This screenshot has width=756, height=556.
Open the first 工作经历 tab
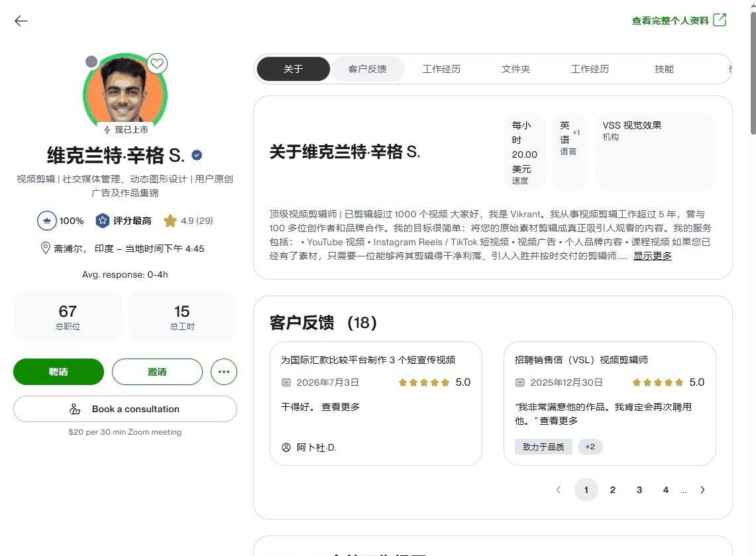442,69
